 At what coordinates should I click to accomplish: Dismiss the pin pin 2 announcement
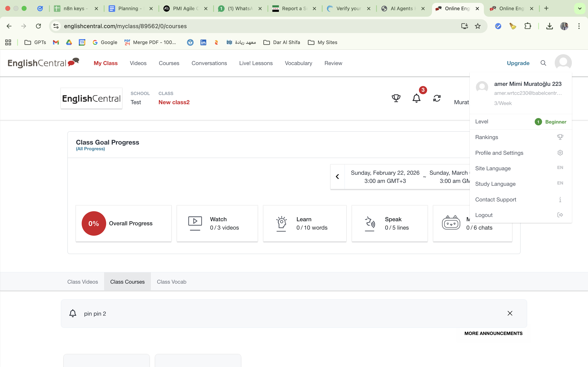pyautogui.click(x=510, y=313)
